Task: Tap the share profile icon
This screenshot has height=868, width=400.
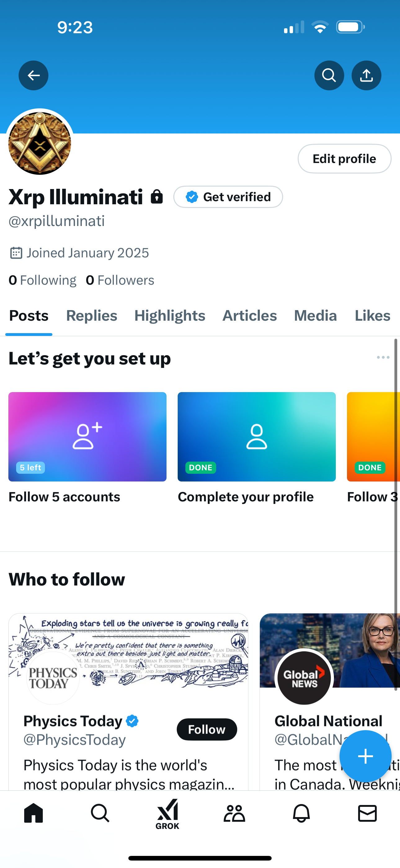Action: point(366,75)
